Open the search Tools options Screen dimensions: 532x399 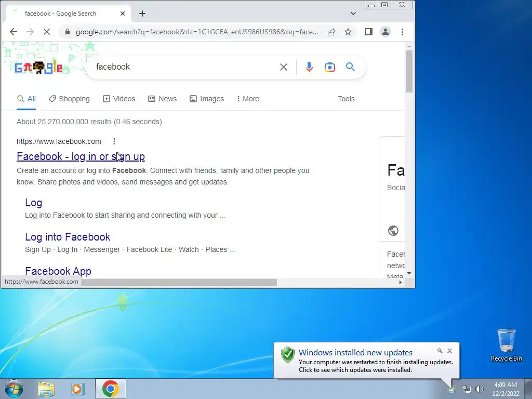[x=346, y=99]
